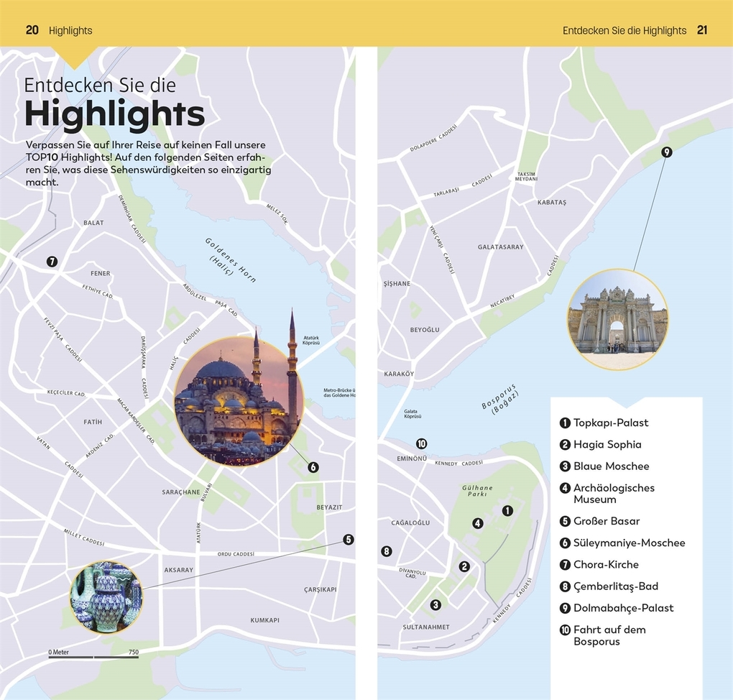Image resolution: width=733 pixels, height=700 pixels.
Task: Click marker 7 in the Fener district
Action: click(x=51, y=262)
